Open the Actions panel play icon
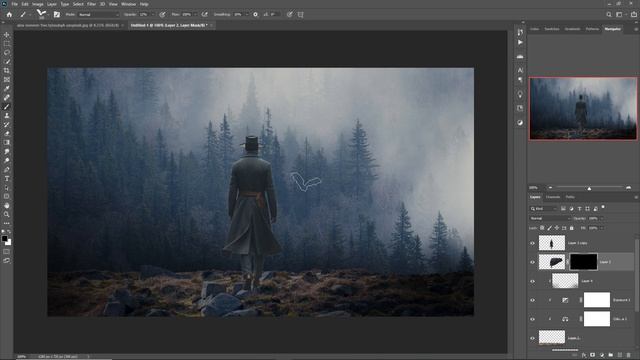The height and width of the screenshot is (360, 640). 520,42
